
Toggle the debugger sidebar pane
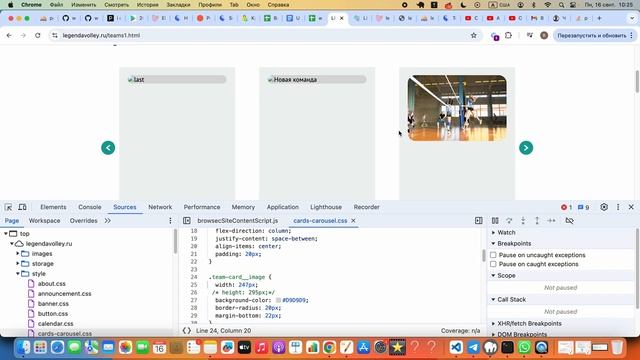pos(479,221)
